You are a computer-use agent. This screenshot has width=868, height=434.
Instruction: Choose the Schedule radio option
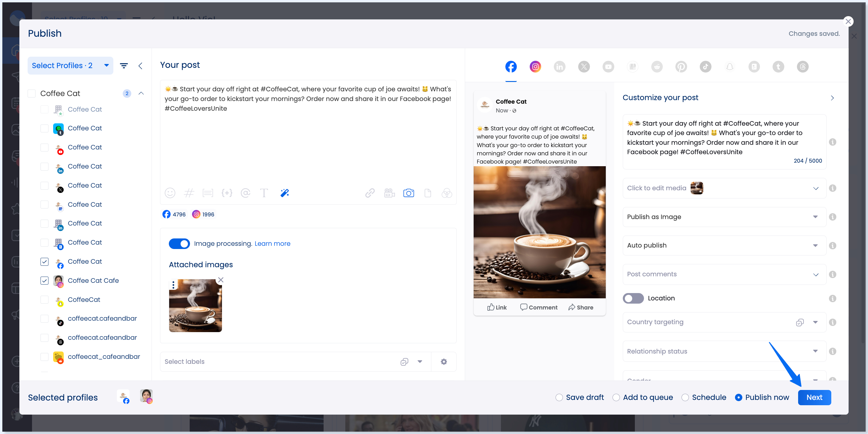point(685,398)
